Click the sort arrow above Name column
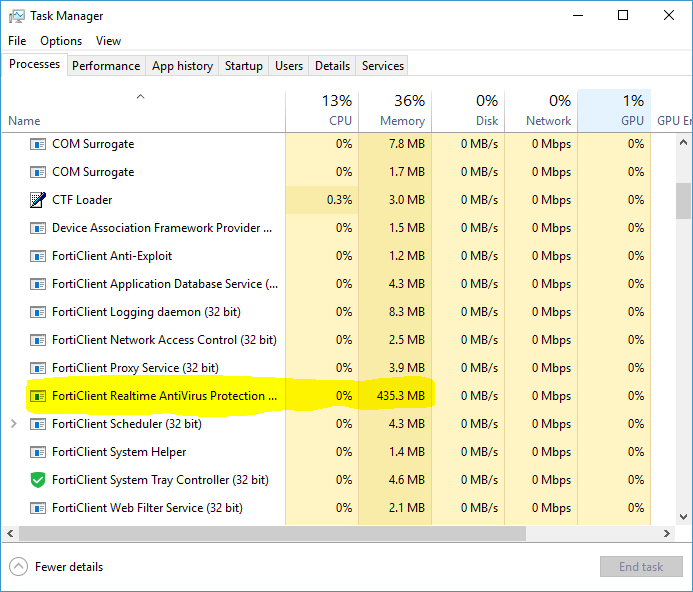 click(x=140, y=97)
